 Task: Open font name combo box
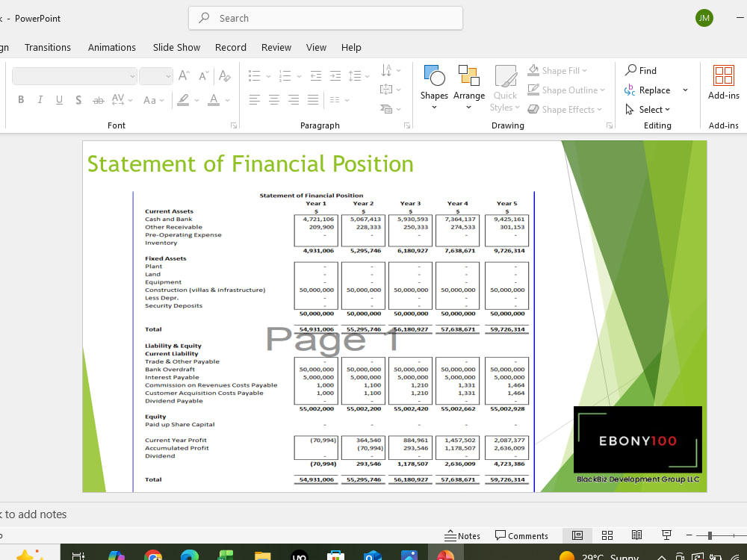75,76
